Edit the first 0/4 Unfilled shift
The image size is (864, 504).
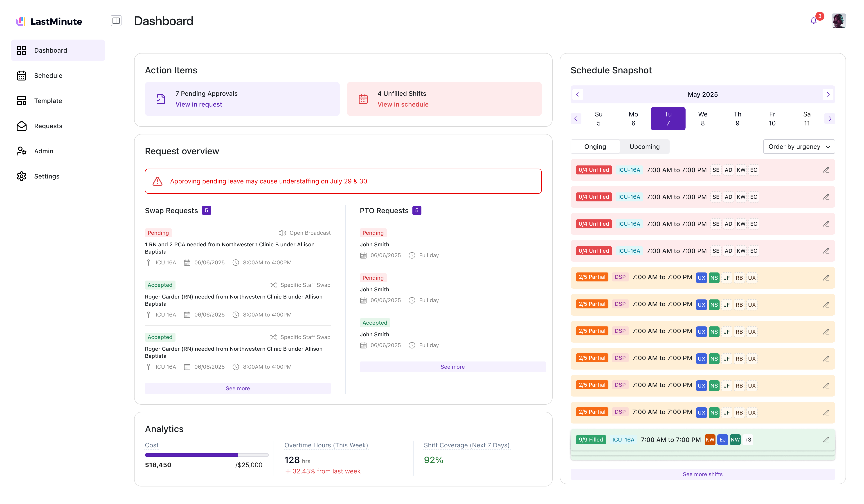coord(826,170)
